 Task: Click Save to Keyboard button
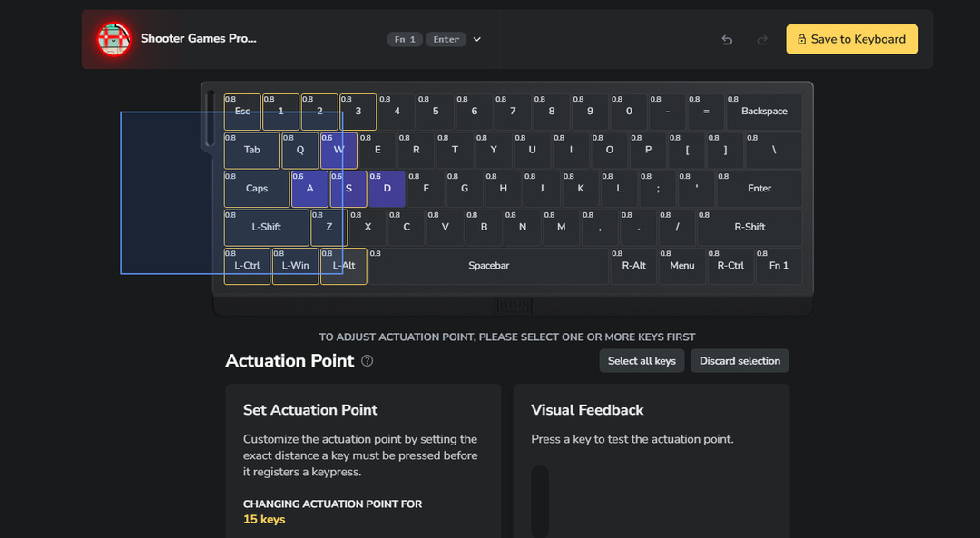(x=851, y=39)
